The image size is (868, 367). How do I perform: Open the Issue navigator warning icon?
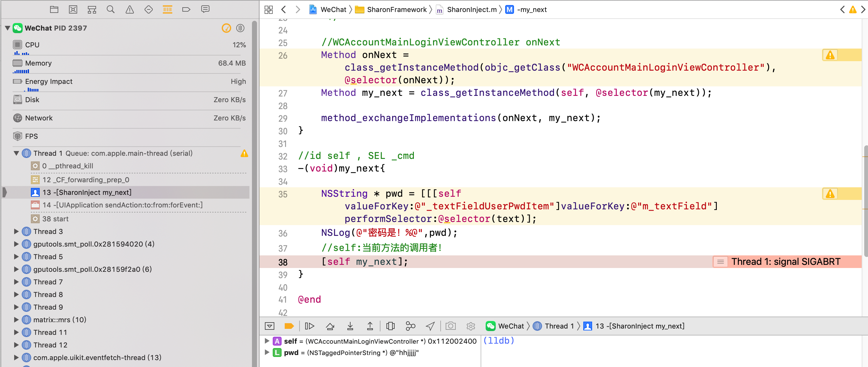click(129, 9)
